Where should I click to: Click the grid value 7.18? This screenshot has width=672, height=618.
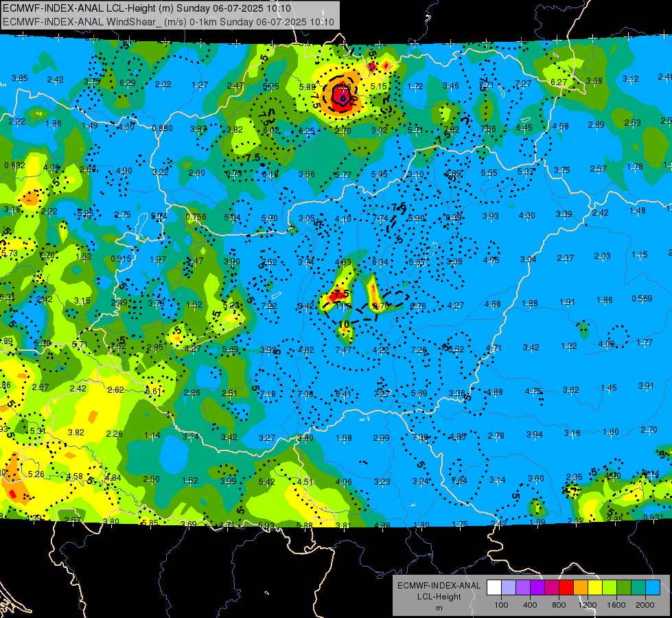[268, 394]
